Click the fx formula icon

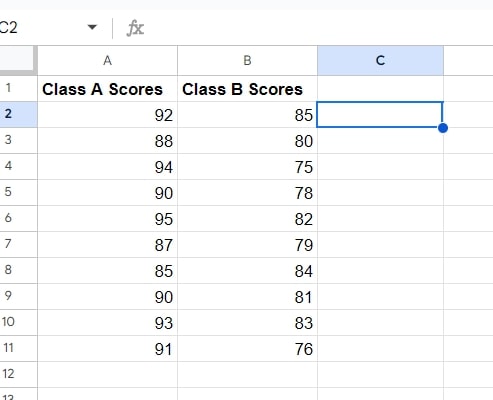click(135, 28)
